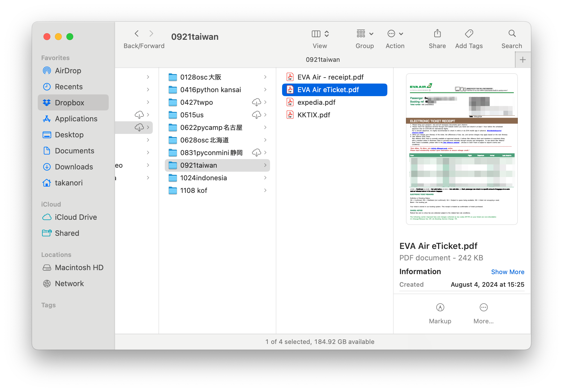Image resolution: width=563 pixels, height=392 pixels.
Task: Open the Search magnifier icon
Action: pos(512,34)
